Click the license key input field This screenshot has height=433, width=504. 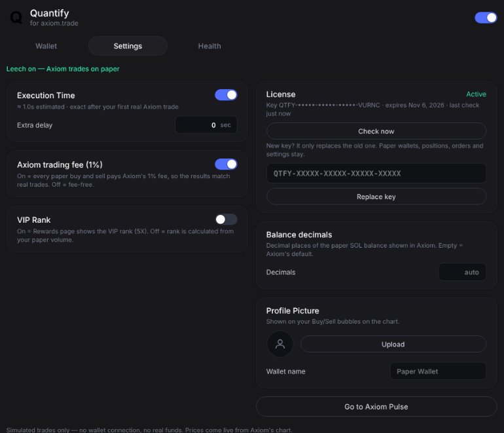click(x=376, y=174)
